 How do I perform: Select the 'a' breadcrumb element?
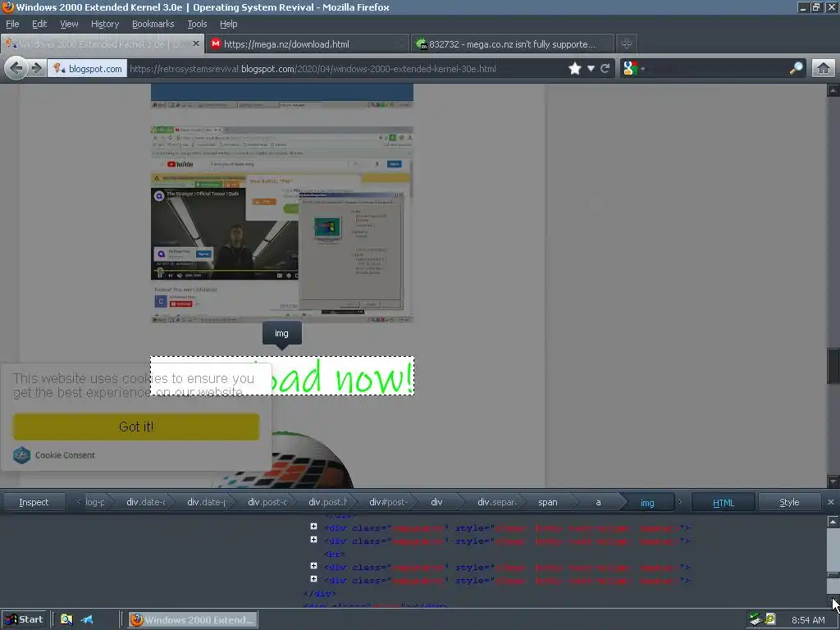pyautogui.click(x=598, y=502)
